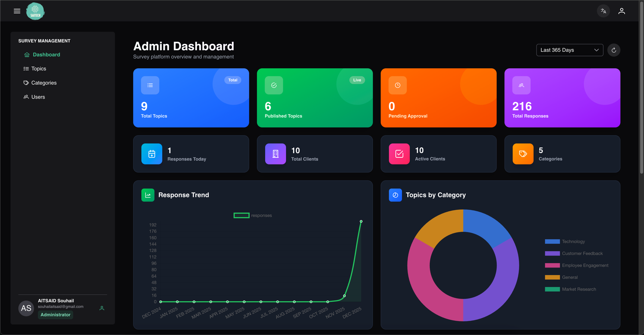Screen dimensions: 644x335
Task: Click the souhailaitsaid@gmail.com email
Action: point(61,307)
